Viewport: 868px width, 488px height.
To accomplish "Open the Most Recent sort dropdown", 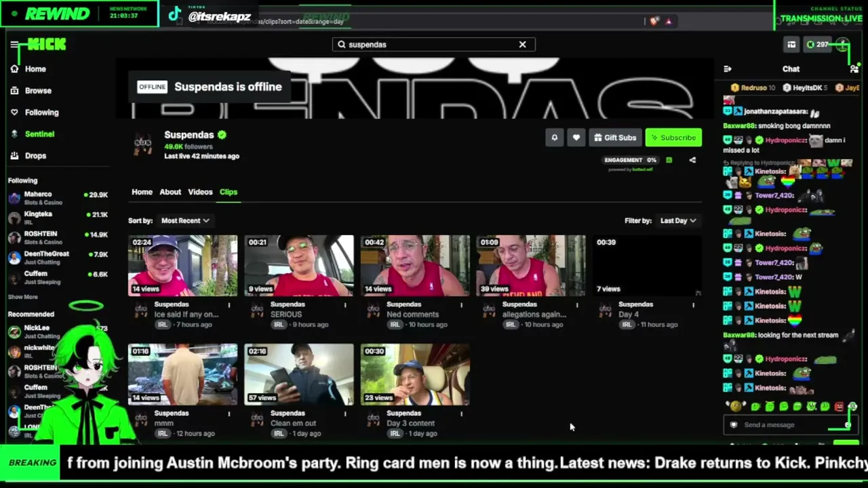I will coord(185,221).
